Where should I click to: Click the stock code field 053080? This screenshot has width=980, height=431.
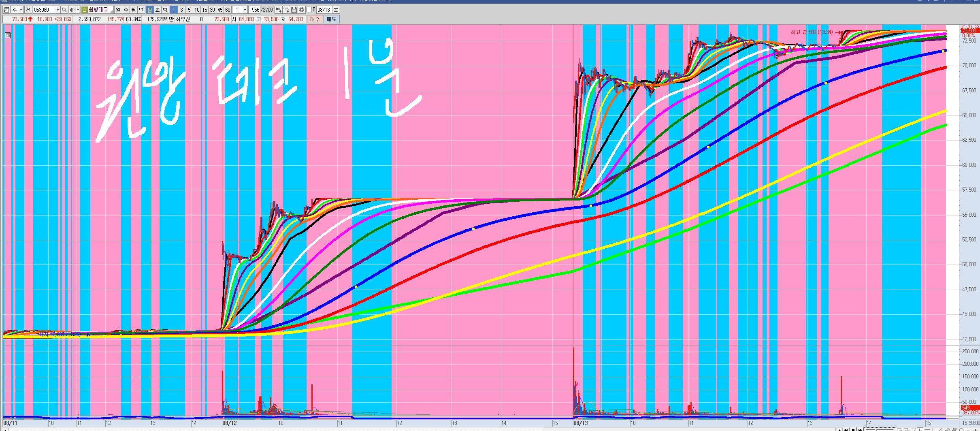coord(44,10)
